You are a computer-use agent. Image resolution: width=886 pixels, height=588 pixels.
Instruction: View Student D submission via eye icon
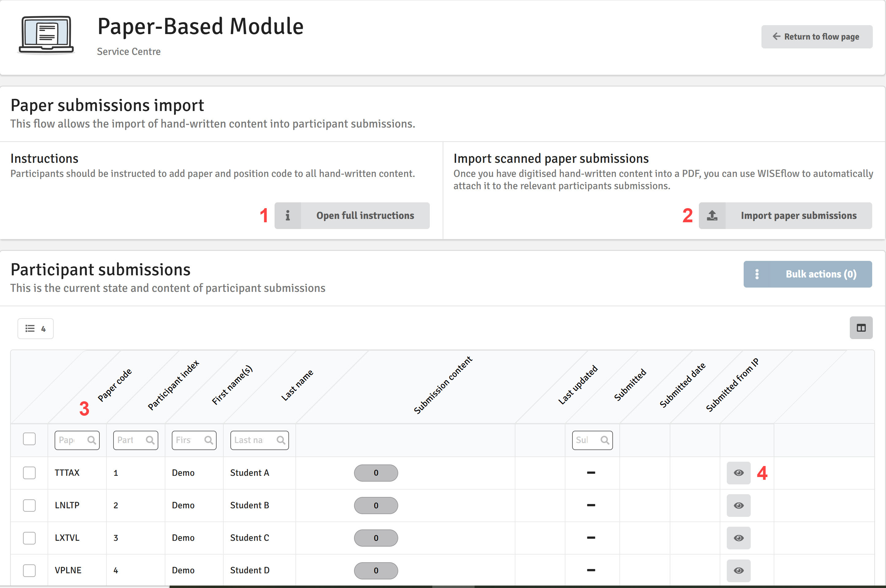click(x=738, y=571)
